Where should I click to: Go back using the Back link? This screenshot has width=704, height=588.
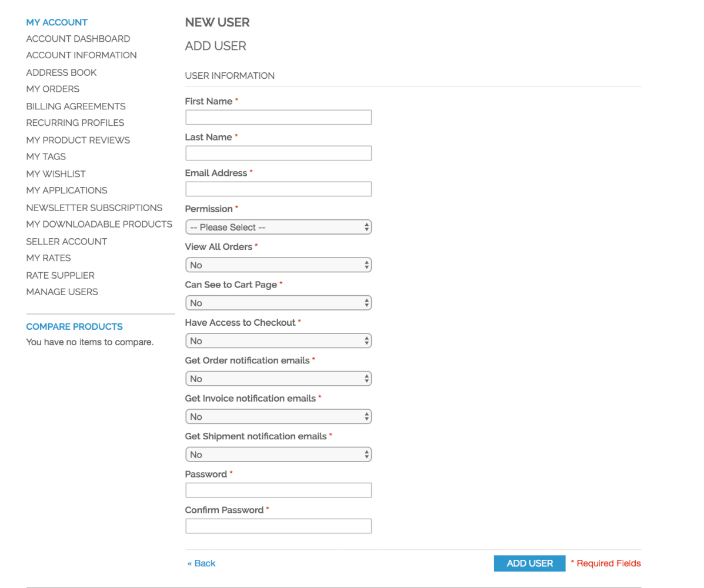pyautogui.click(x=201, y=563)
